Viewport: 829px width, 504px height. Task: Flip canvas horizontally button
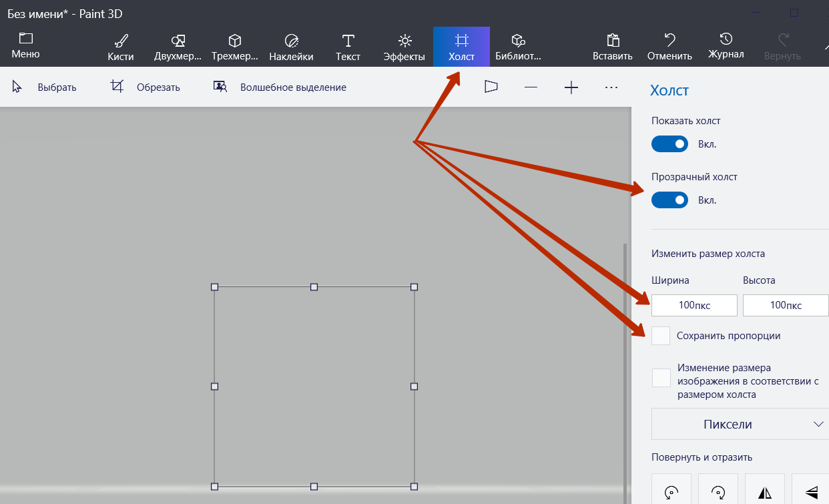tap(765, 489)
